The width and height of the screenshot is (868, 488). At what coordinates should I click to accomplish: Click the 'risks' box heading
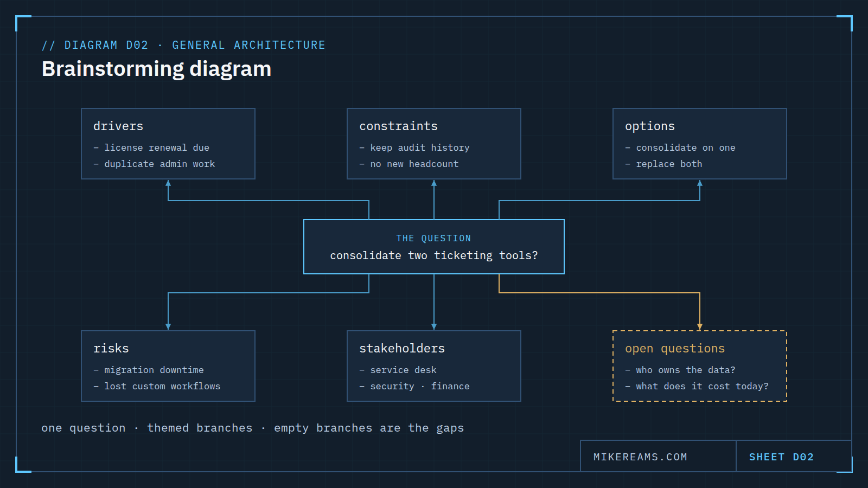[111, 349]
